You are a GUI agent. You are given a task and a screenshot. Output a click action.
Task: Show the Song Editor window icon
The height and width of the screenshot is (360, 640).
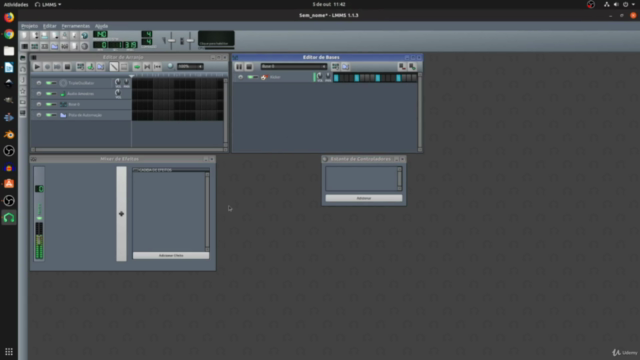[x=24, y=46]
